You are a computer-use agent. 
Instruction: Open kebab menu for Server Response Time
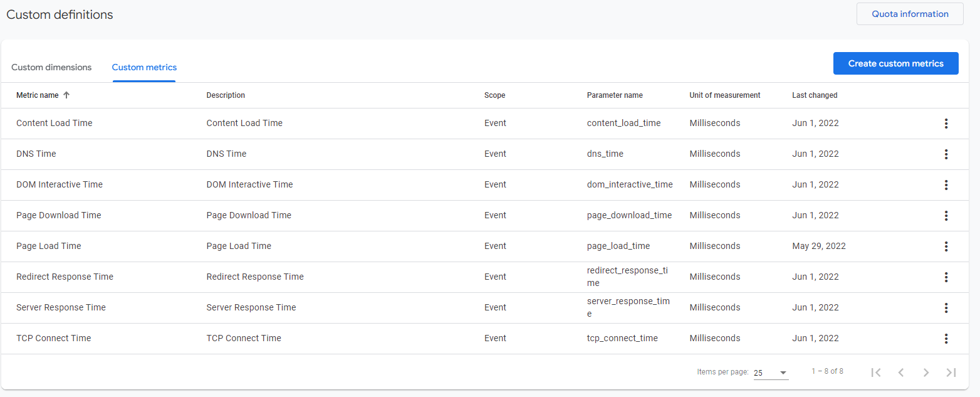pyautogui.click(x=946, y=308)
